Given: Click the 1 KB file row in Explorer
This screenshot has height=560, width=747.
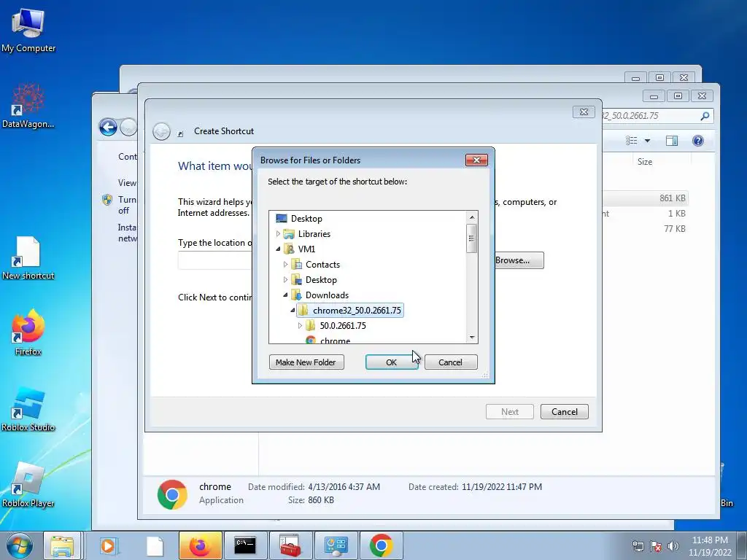Looking at the screenshot, I should 645,214.
